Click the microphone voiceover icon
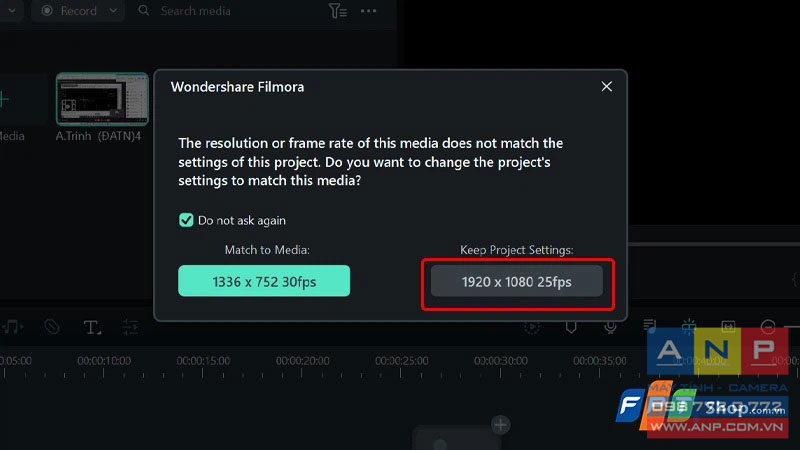 610,327
